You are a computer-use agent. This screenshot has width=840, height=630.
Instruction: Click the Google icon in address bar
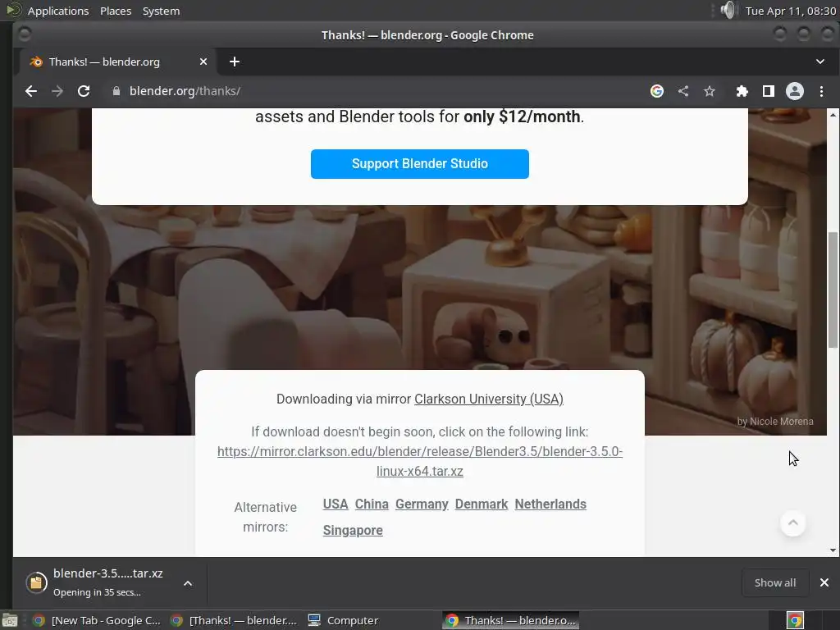657,91
